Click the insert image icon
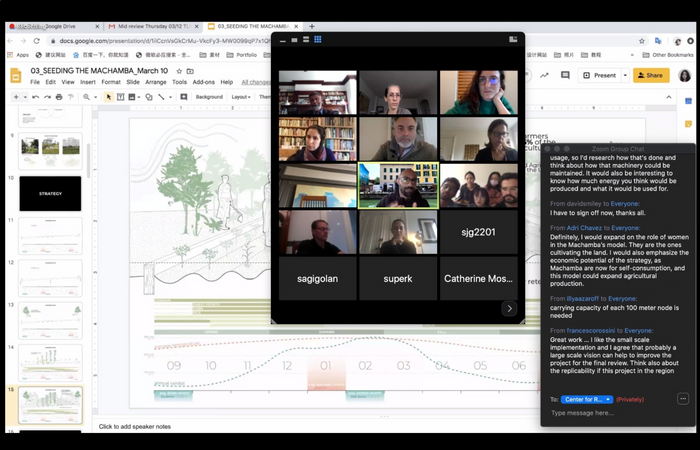The width and height of the screenshot is (700, 450). pos(132,97)
